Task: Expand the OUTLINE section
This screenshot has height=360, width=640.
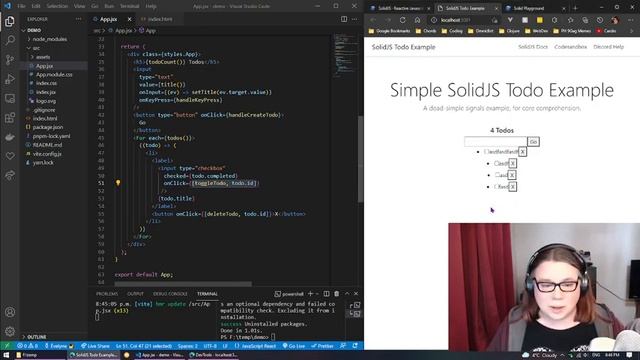Action: pos(35,337)
